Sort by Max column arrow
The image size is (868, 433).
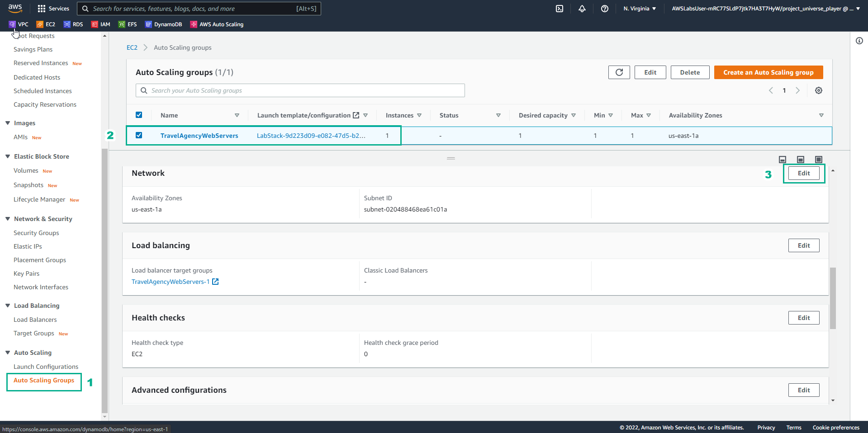coord(649,115)
